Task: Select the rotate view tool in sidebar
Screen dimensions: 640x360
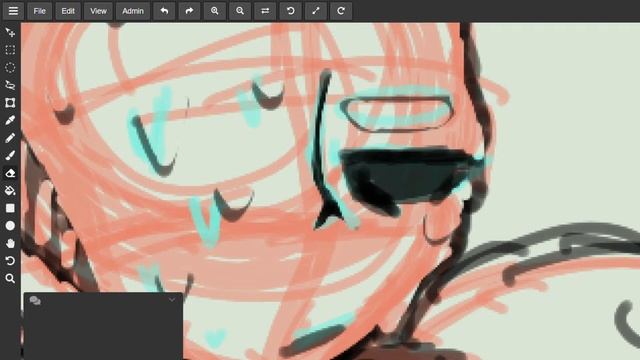Action: (10, 261)
